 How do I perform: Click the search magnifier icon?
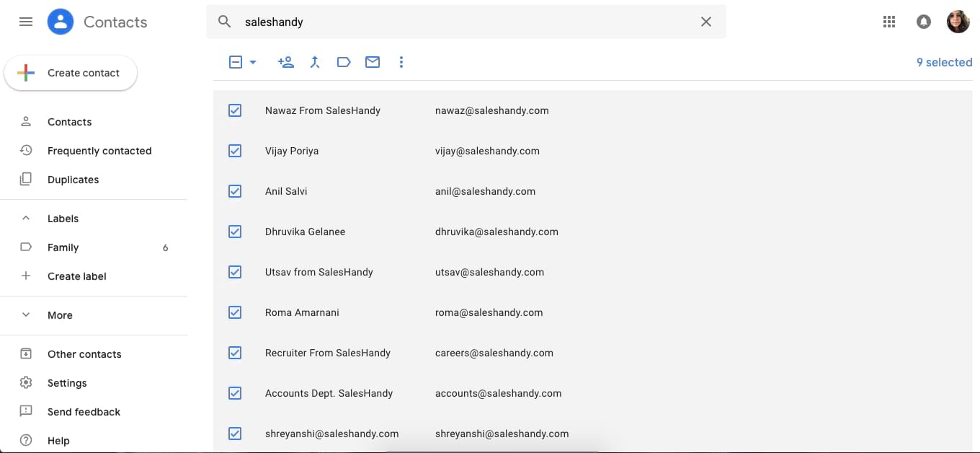click(225, 22)
